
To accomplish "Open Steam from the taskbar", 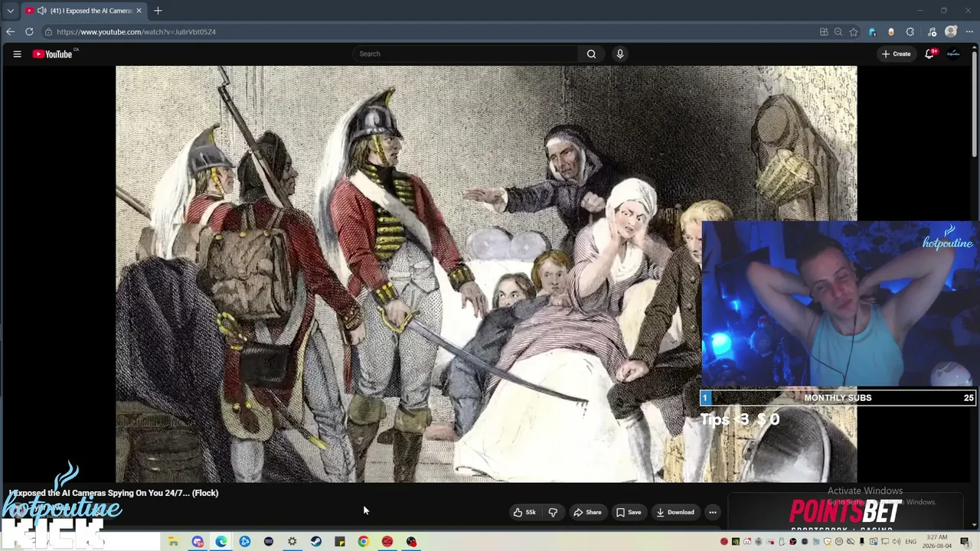I will [316, 542].
